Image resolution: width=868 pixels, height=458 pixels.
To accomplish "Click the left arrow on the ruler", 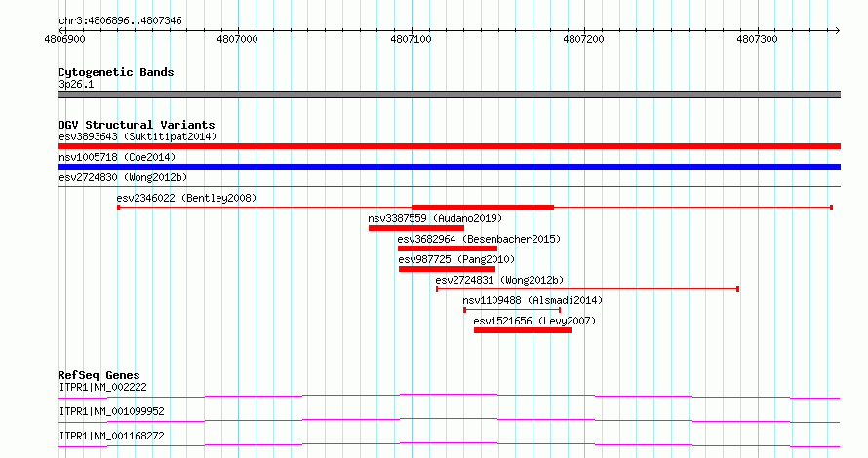I will click(x=60, y=30).
